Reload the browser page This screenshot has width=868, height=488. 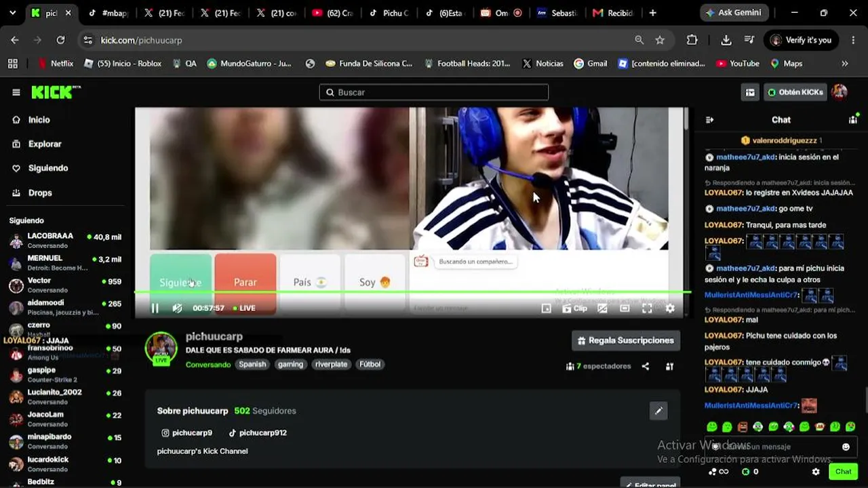[60, 40]
